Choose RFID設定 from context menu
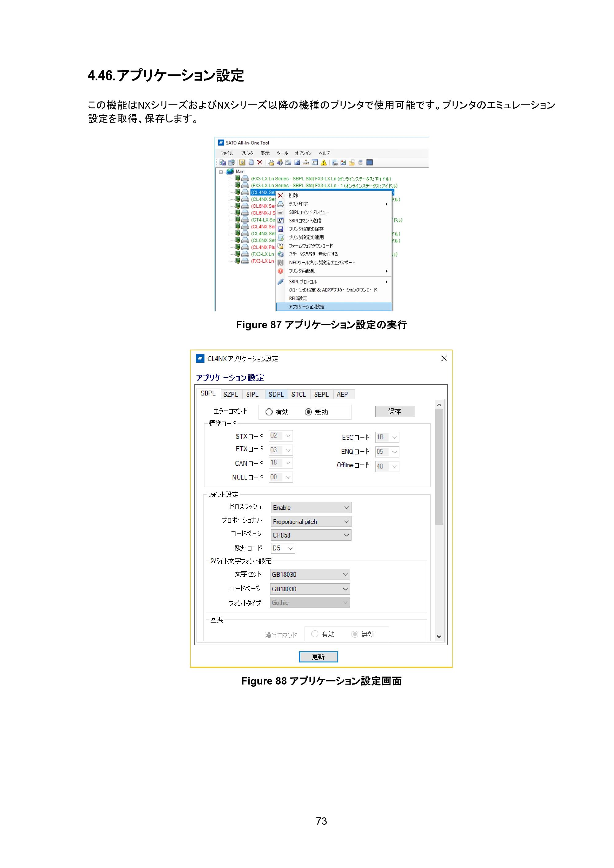Viewport: 614px width, 868px height. [334, 298]
